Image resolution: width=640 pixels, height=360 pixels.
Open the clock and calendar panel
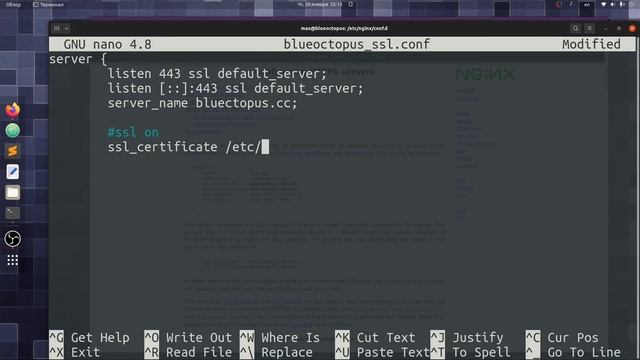pyautogui.click(x=320, y=4)
